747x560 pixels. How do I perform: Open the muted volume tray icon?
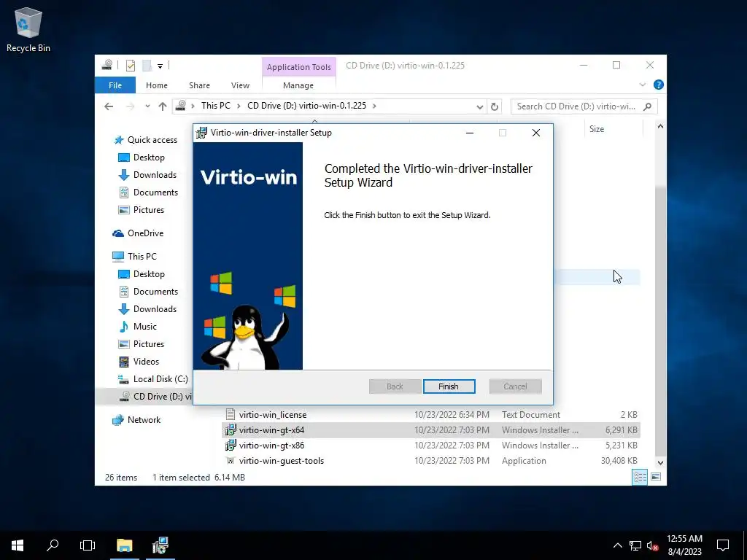653,545
